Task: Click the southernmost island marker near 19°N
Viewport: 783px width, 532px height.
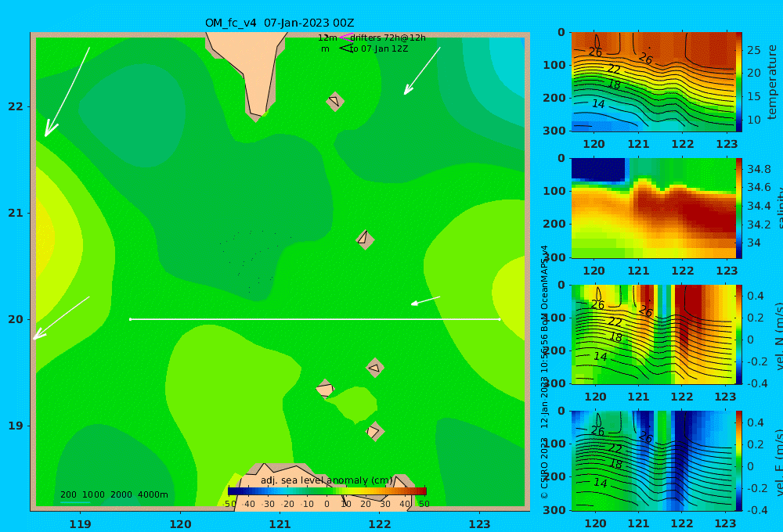Action: pos(374,431)
